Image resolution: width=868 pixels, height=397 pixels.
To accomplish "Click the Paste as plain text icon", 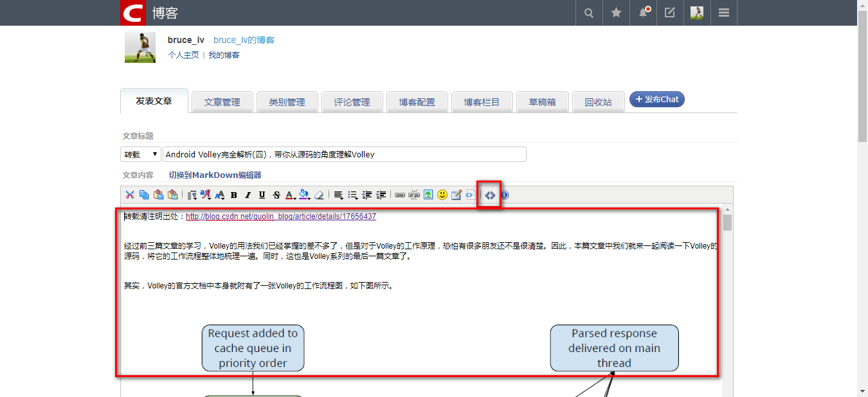I will click(172, 195).
